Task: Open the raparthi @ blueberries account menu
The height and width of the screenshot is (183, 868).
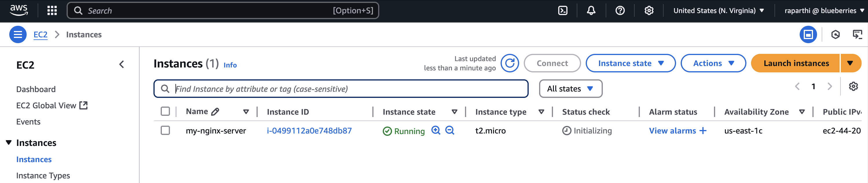Action: pyautogui.click(x=824, y=10)
